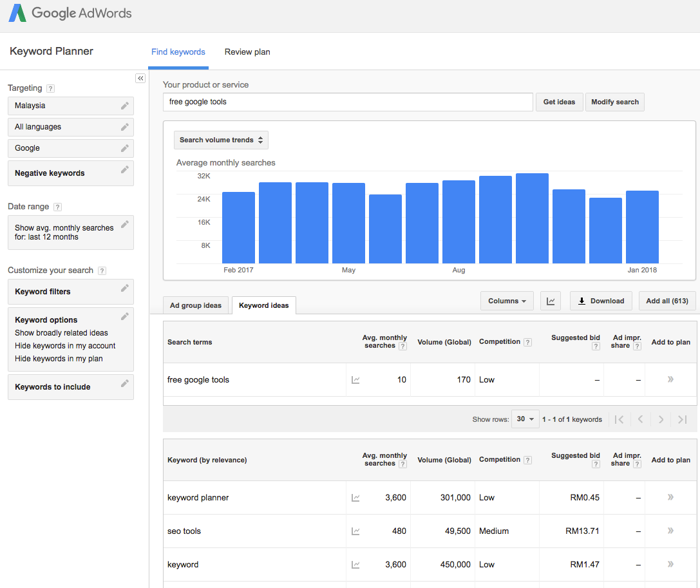
Task: Go to previous keywords page
Action: pos(640,419)
